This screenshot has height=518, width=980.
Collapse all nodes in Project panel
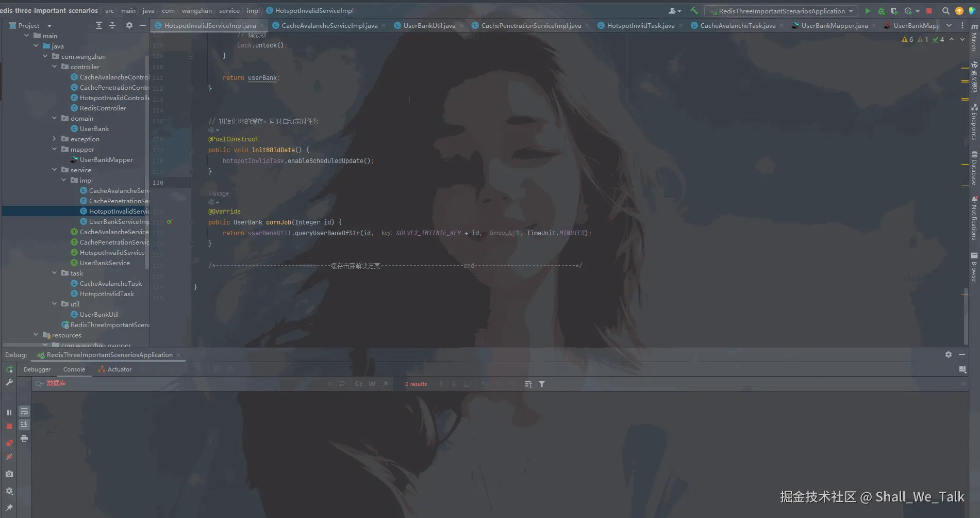(x=112, y=25)
